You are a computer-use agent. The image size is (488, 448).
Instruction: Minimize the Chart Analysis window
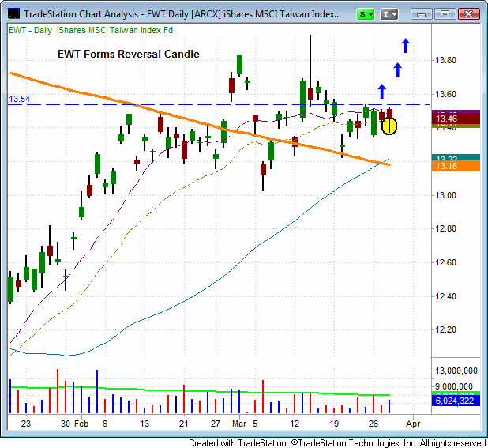point(422,14)
